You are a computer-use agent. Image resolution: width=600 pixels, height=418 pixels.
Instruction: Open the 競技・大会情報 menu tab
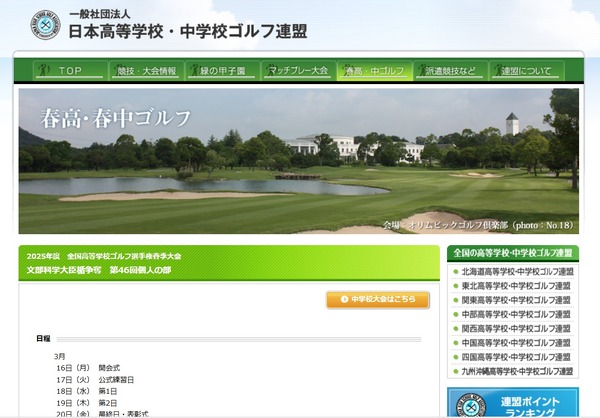(x=146, y=70)
